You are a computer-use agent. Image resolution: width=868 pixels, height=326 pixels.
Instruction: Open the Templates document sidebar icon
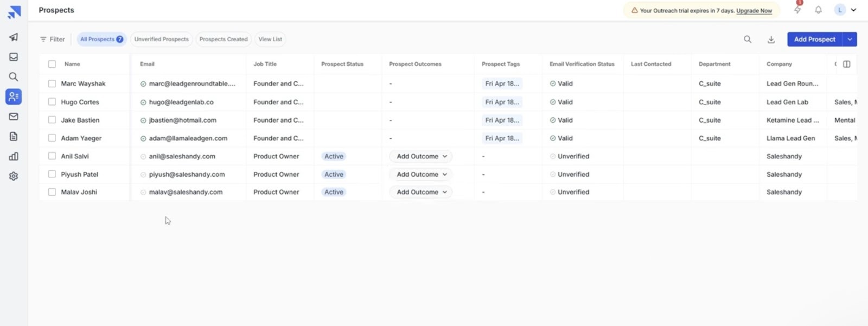coord(14,136)
